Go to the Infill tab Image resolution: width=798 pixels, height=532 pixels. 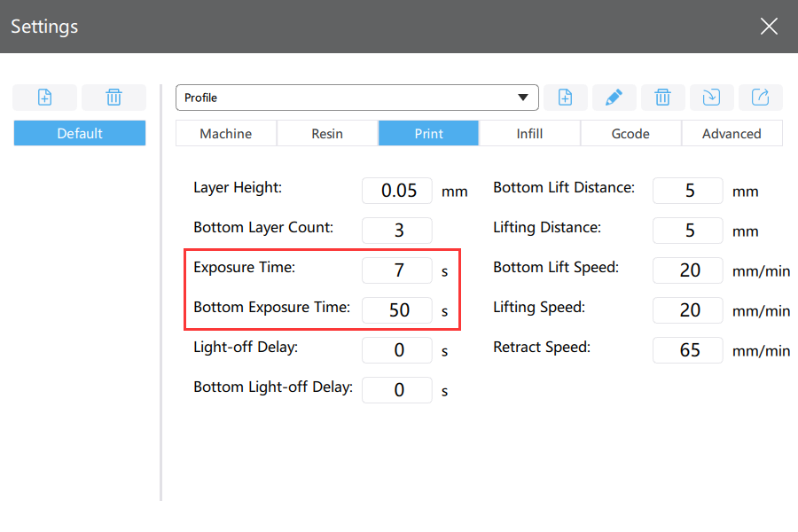529,133
